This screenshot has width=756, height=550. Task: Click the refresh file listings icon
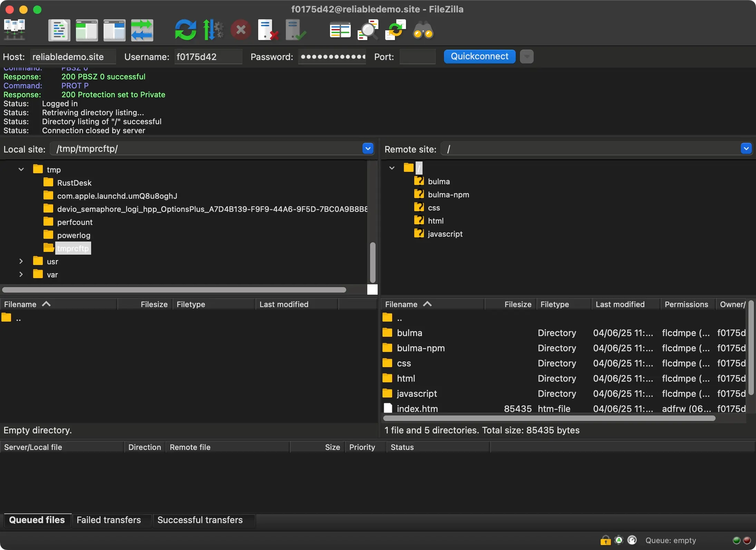point(185,30)
